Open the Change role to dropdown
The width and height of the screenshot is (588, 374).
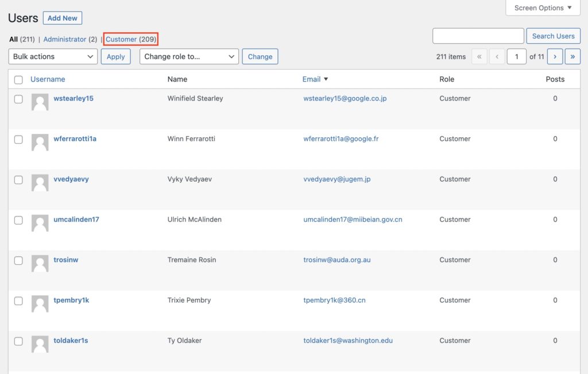coord(188,56)
